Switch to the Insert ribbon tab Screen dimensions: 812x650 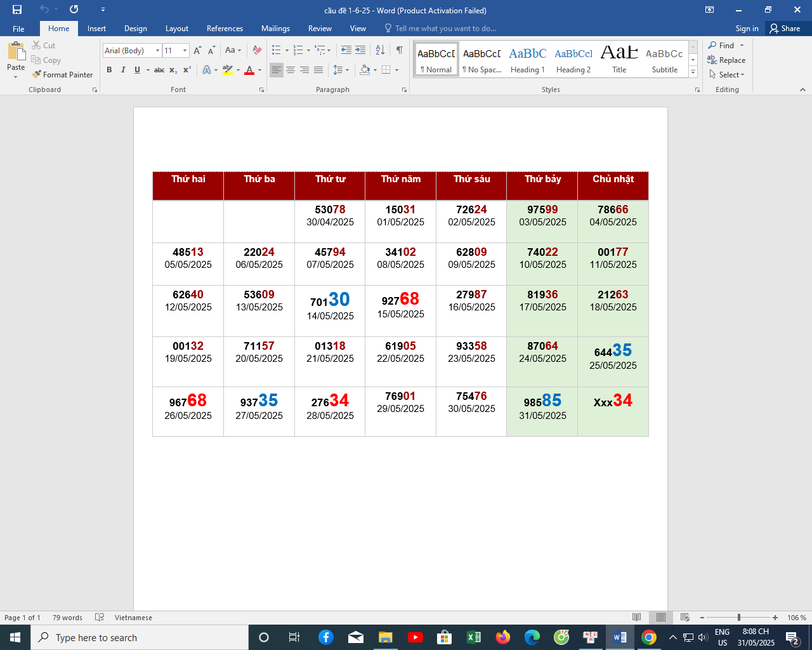[96, 29]
